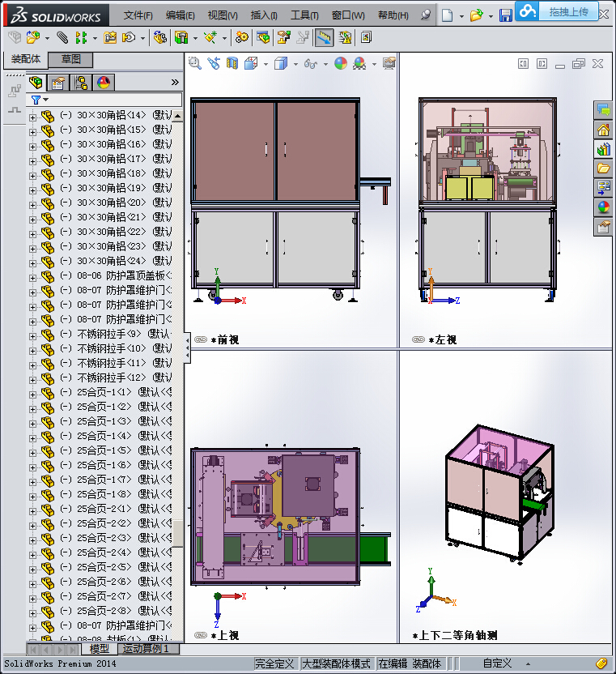Click the Insert Components toolbar icon
Image resolution: width=616 pixels, height=674 pixels.
click(32, 38)
